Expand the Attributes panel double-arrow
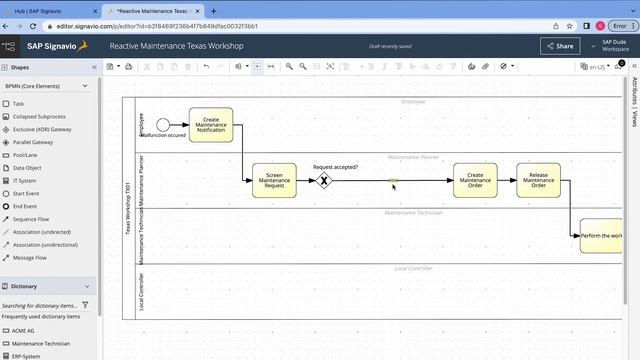 click(634, 66)
